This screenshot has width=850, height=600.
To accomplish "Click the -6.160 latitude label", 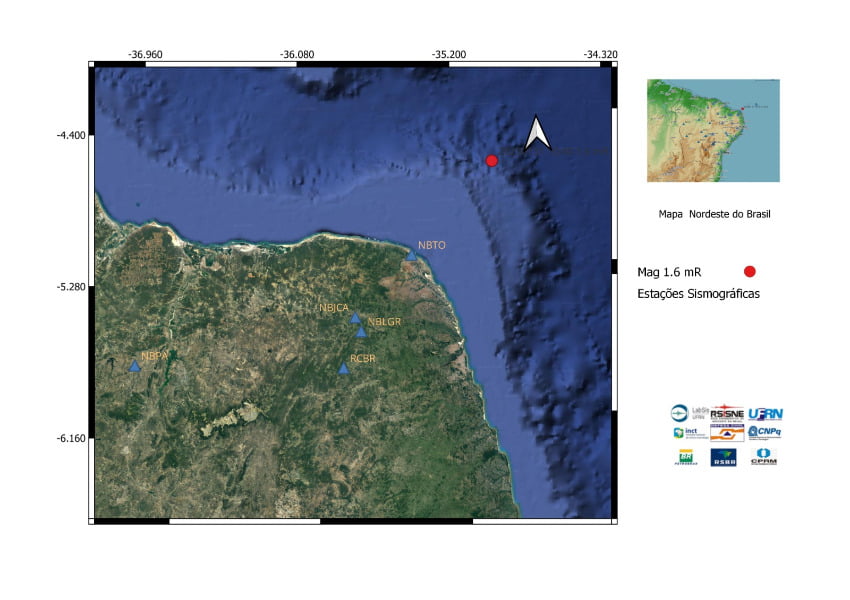I will click(72, 438).
